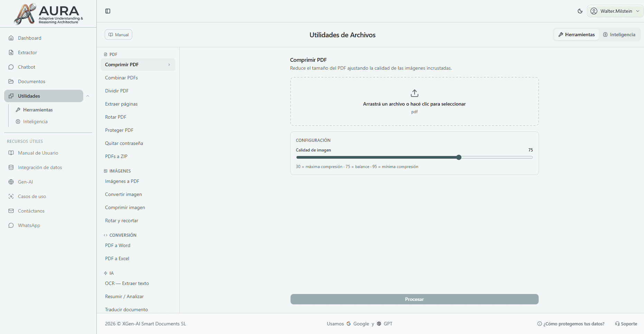Click the upload icon in the drop area

[414, 93]
